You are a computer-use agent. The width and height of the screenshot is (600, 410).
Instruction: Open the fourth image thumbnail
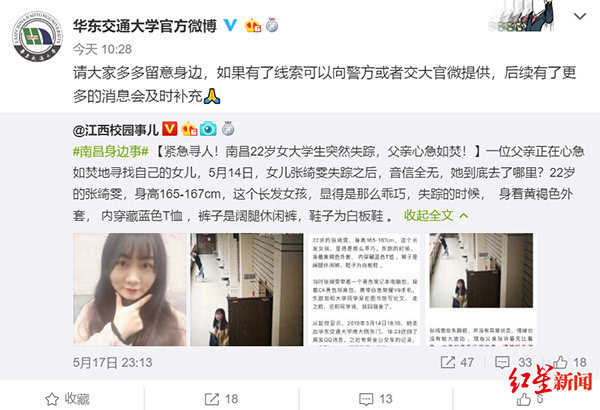tap(481, 289)
